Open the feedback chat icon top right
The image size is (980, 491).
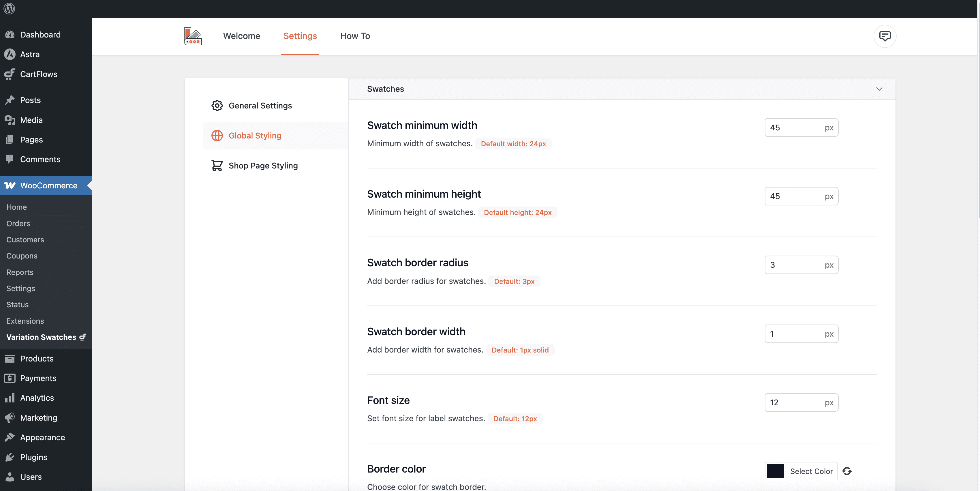[x=885, y=36]
